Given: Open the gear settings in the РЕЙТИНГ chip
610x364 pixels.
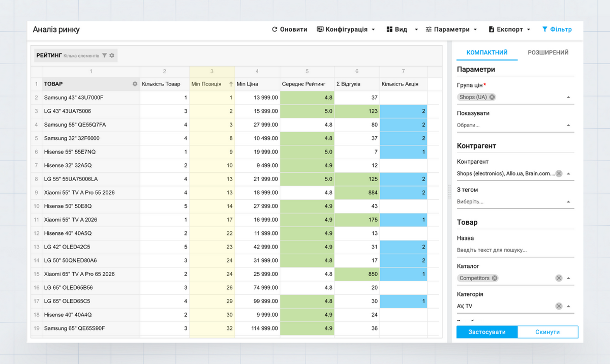Looking at the screenshot, I should point(112,55).
